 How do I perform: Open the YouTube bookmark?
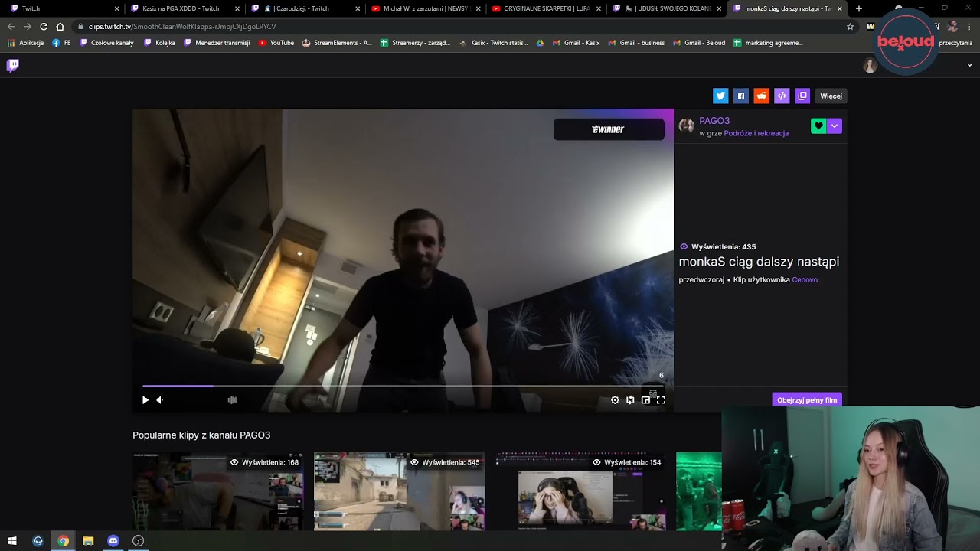[276, 43]
